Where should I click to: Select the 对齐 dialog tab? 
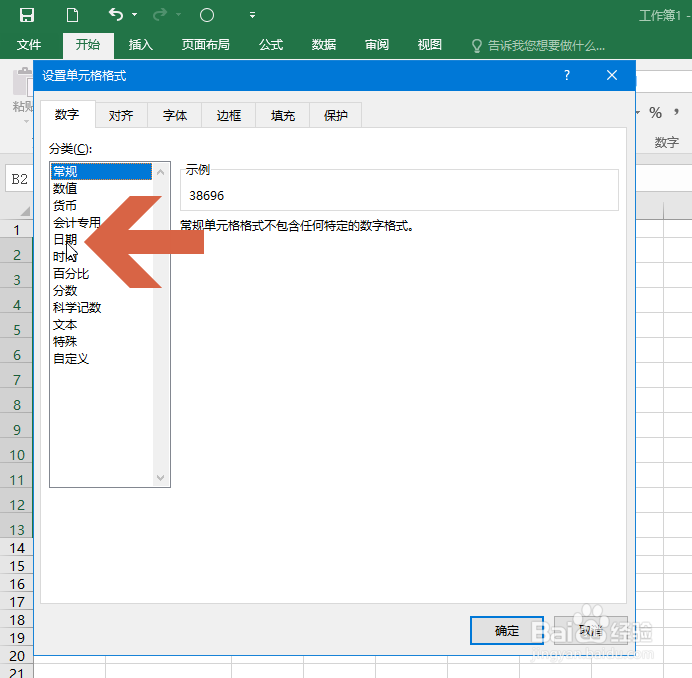click(x=121, y=116)
